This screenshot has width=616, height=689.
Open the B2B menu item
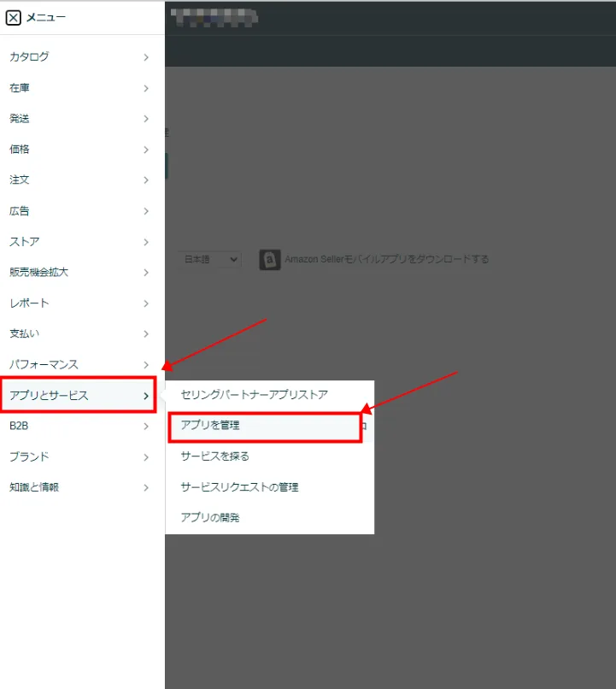click(82, 426)
